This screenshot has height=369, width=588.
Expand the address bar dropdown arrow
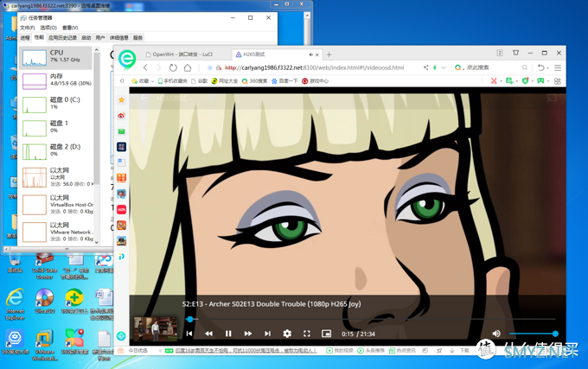pos(444,67)
